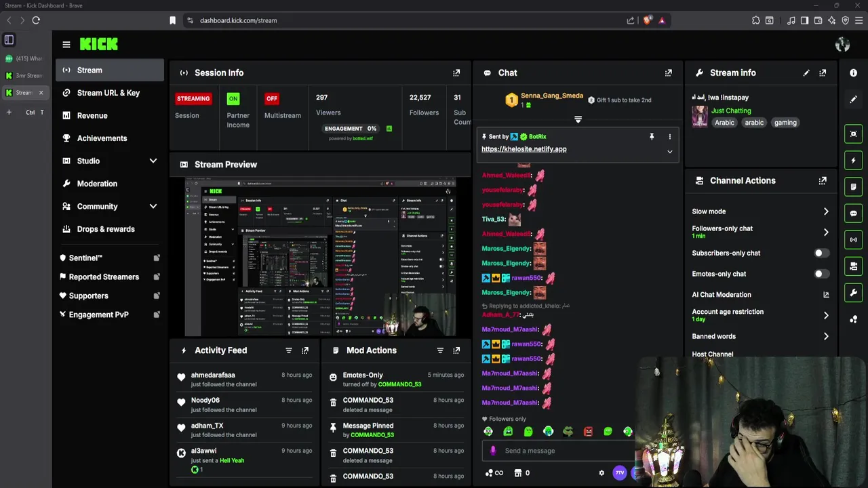
Task: Select Stream in the sidebar
Action: point(110,70)
